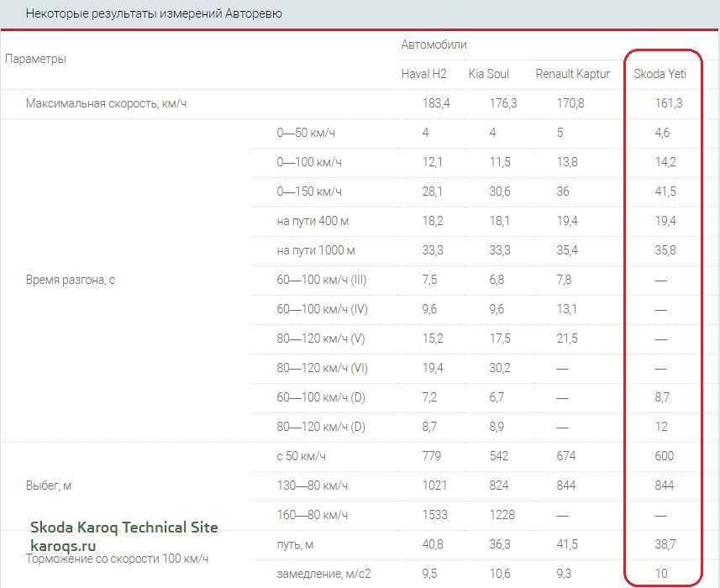The width and height of the screenshot is (720, 588).
Task: Select Kia Soul 0—150 км/ч value 30,6
Action: [x=500, y=192]
